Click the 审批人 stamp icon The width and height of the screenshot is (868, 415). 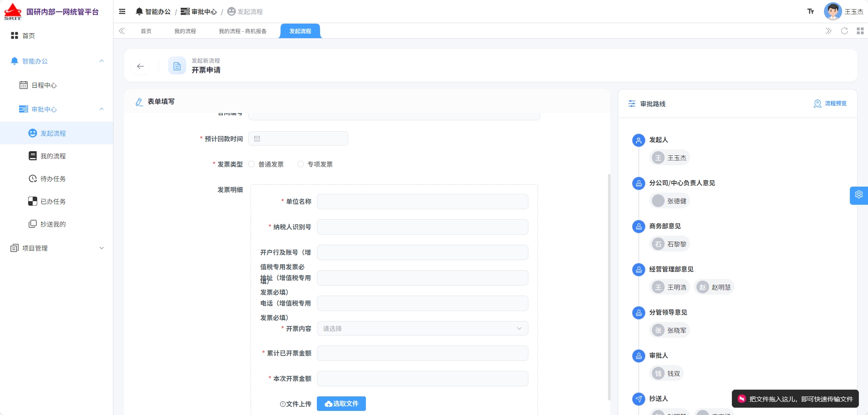tap(639, 356)
